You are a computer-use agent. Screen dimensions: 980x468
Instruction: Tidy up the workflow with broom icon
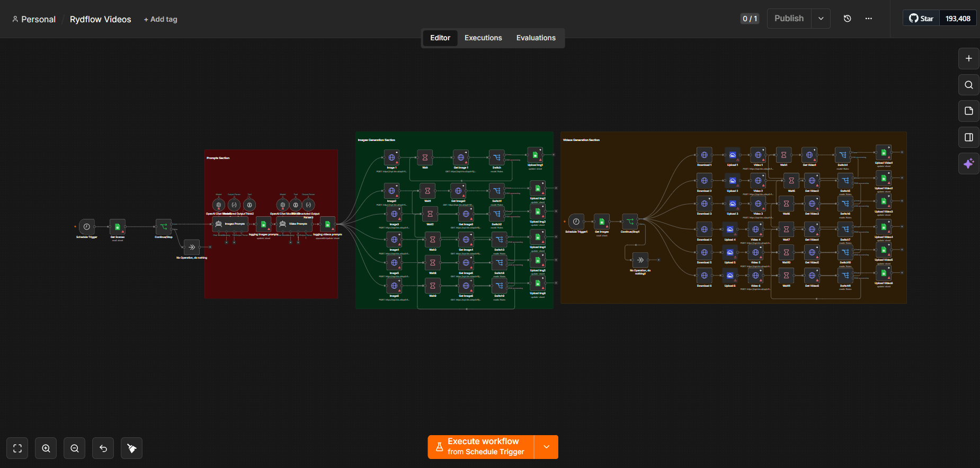(132, 448)
